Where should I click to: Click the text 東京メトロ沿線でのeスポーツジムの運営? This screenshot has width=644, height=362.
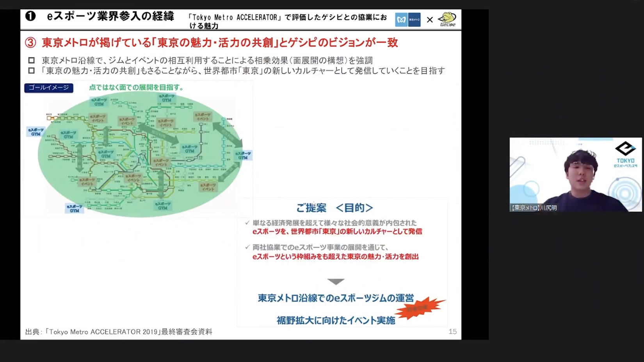(336, 298)
